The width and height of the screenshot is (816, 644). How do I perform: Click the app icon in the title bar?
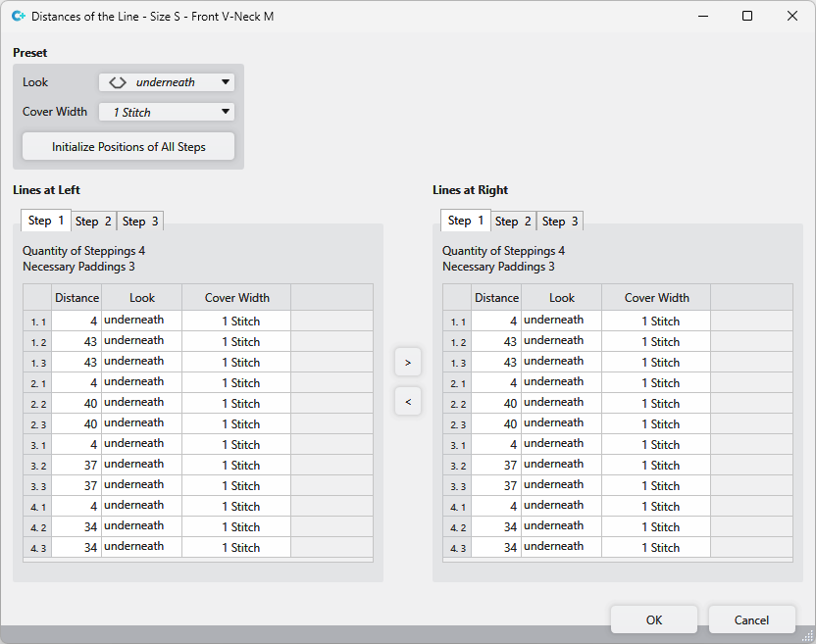(x=17, y=17)
